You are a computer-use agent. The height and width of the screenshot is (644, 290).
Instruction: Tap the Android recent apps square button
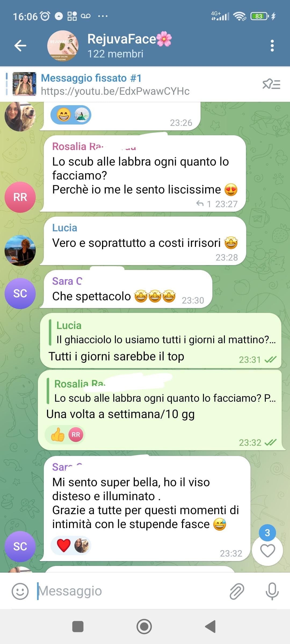pyautogui.click(x=78, y=627)
